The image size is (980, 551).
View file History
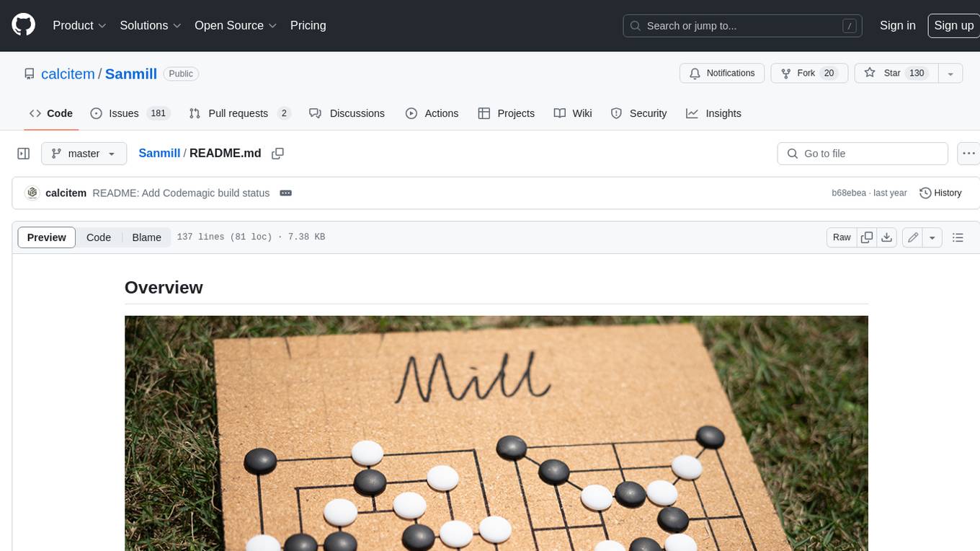click(941, 193)
